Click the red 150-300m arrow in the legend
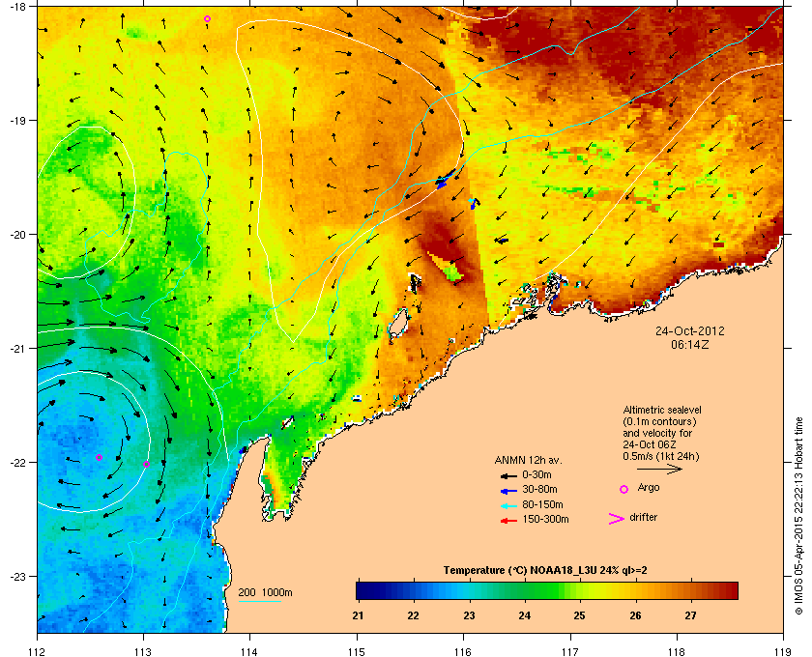 click(508, 521)
